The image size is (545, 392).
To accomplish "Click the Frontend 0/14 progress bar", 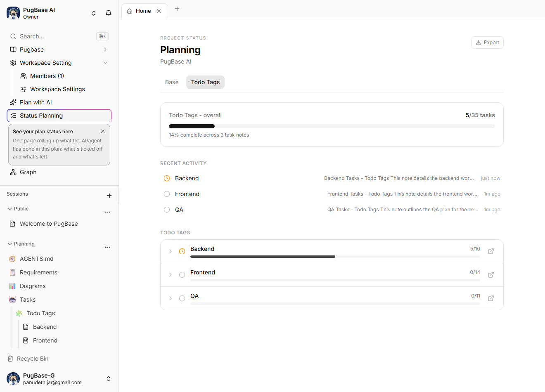I will 335,280.
